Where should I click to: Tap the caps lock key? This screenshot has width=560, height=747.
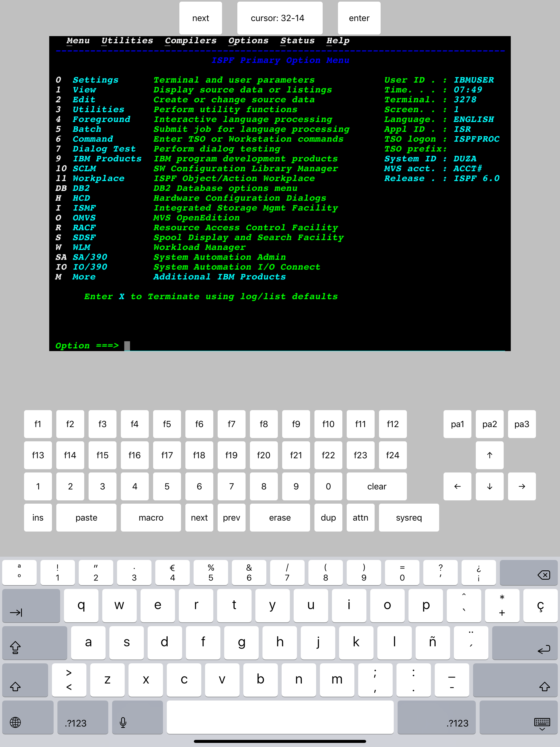click(x=34, y=643)
